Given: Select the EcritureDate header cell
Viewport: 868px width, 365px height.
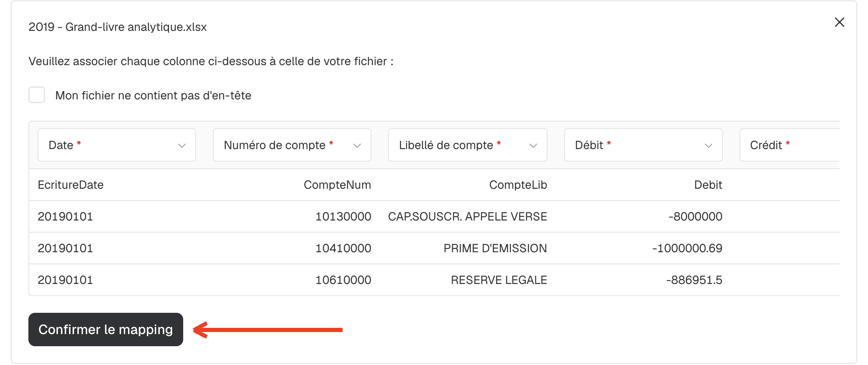Looking at the screenshot, I should pos(71,185).
